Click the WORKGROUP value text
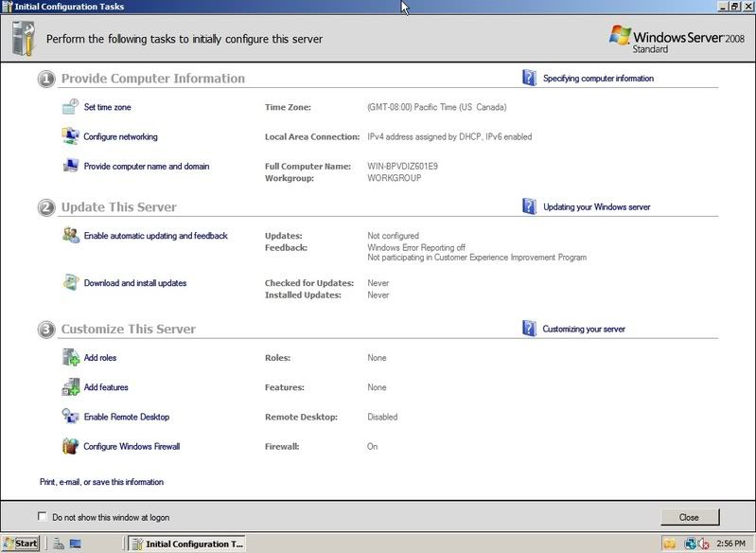The height and width of the screenshot is (553, 756). click(x=395, y=178)
